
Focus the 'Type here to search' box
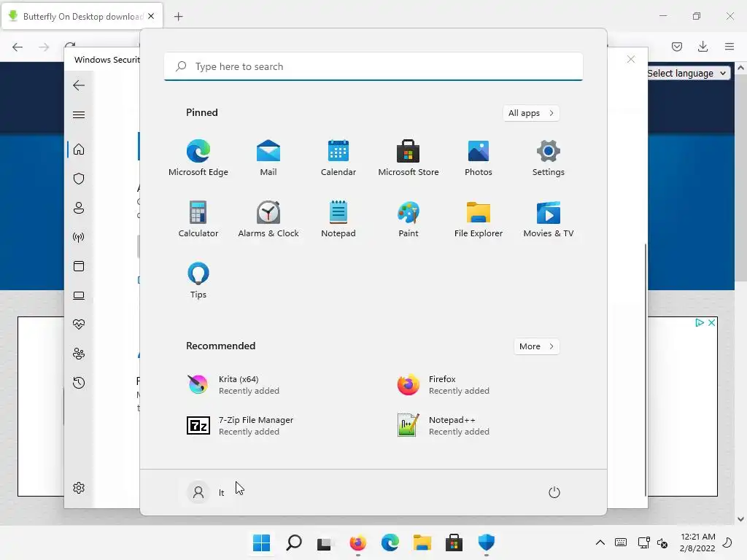pos(373,66)
